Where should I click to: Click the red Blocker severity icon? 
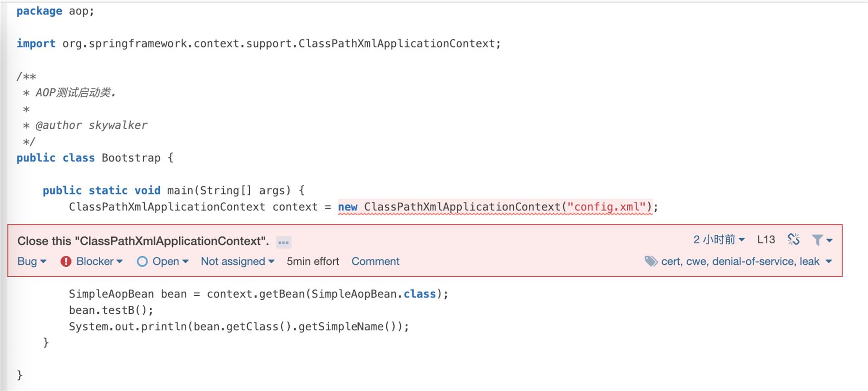click(66, 261)
